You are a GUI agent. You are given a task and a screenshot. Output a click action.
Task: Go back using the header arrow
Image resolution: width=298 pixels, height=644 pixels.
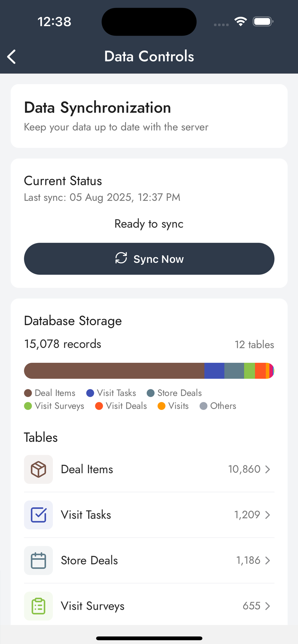(x=12, y=57)
